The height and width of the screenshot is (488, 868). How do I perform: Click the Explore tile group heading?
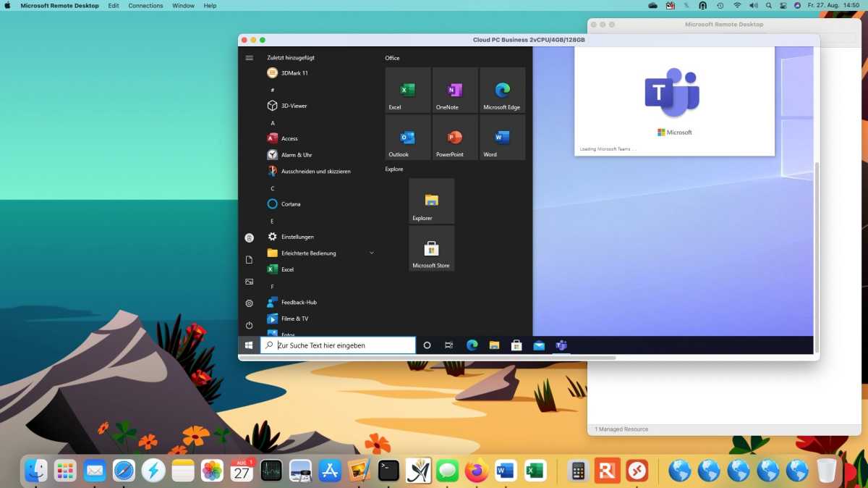tap(394, 169)
